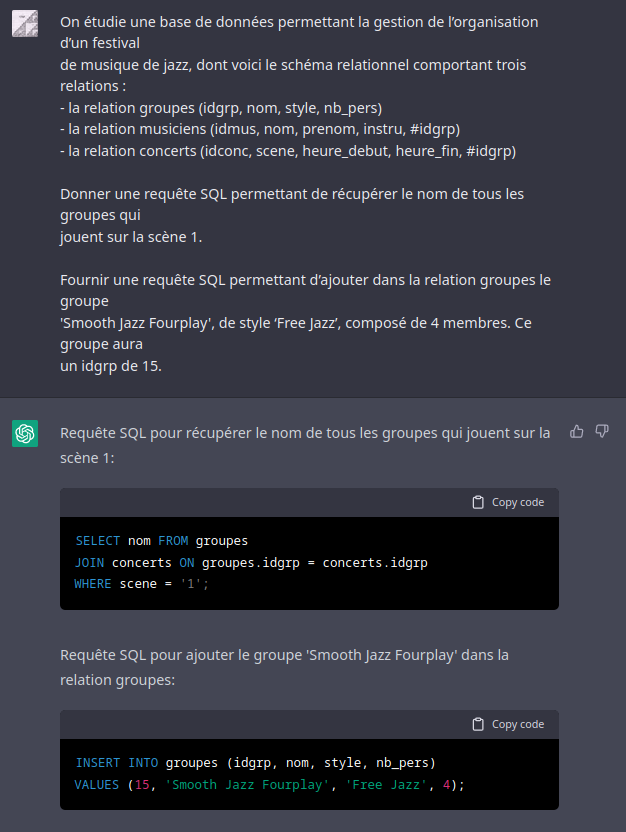This screenshot has height=832, width=626.
Task: Copy code of the INSERT INTO query
Action: tap(508, 724)
